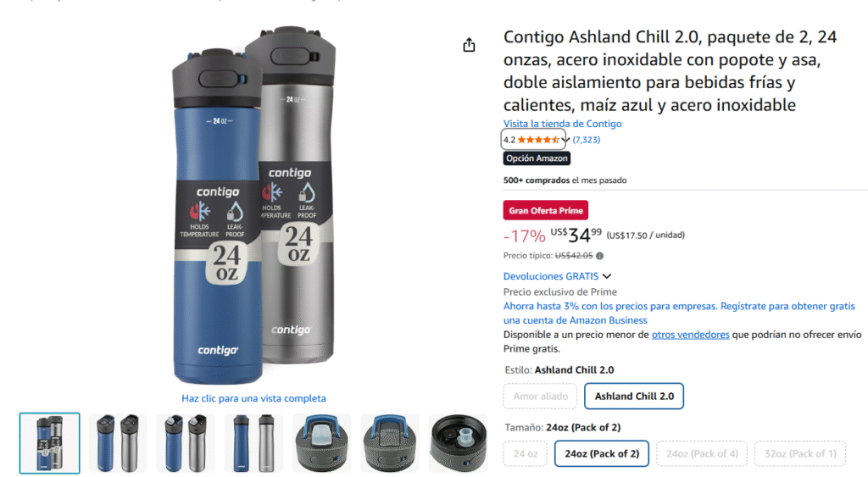Select the Amor aliado style option

[x=540, y=397]
